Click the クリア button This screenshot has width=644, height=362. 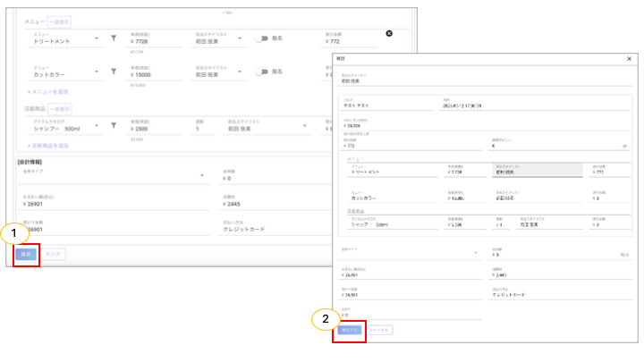coord(53,254)
